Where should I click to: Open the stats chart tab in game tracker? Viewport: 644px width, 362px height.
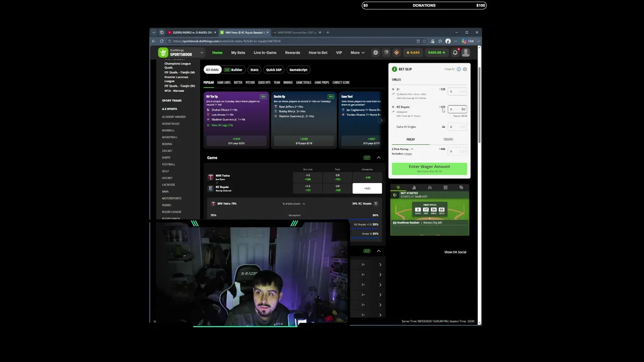tap(414, 188)
